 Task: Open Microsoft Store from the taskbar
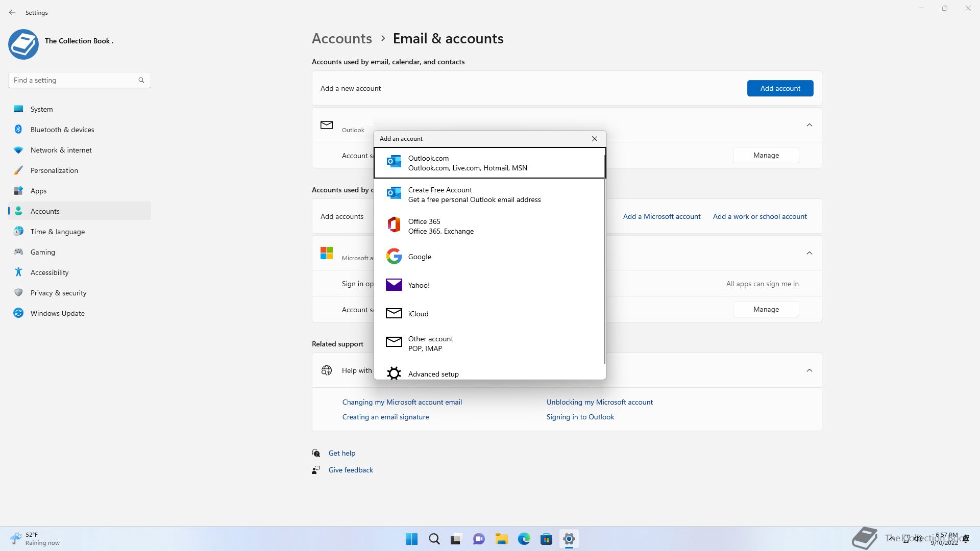coord(546,539)
